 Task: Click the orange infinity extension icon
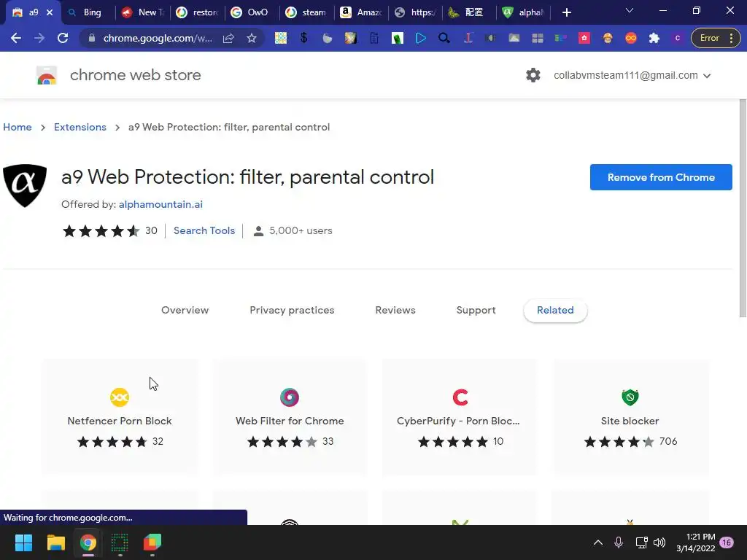click(x=631, y=38)
